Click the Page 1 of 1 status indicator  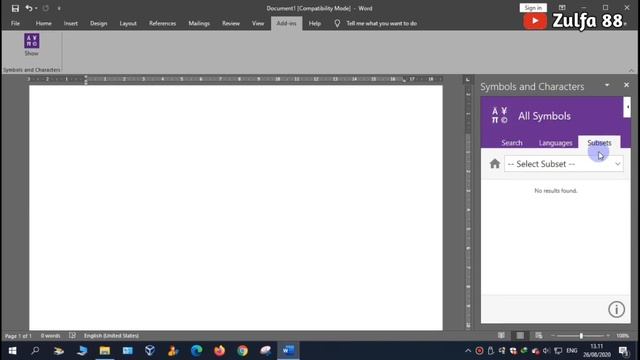click(x=18, y=336)
